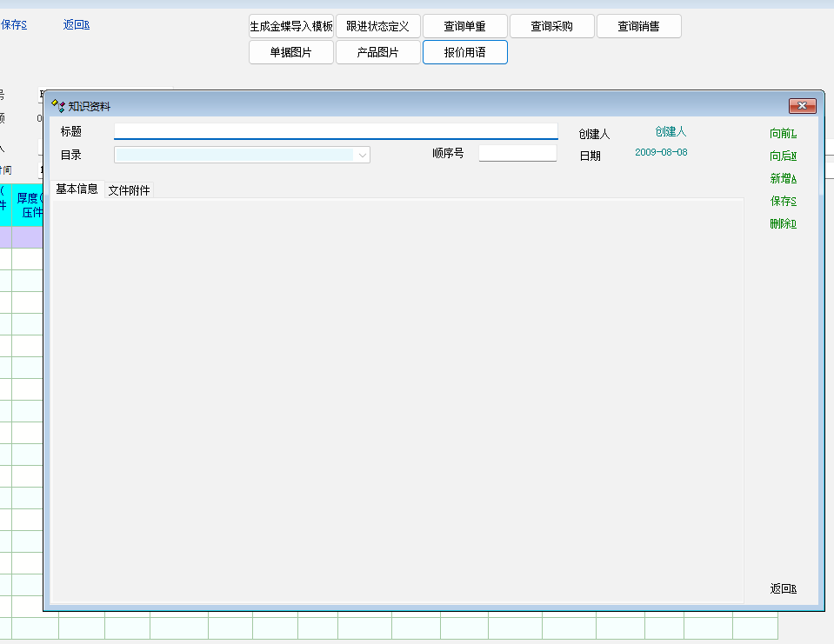Image resolution: width=834 pixels, height=644 pixels.
Task: Close the 知识资料 dialog window
Action: (802, 106)
